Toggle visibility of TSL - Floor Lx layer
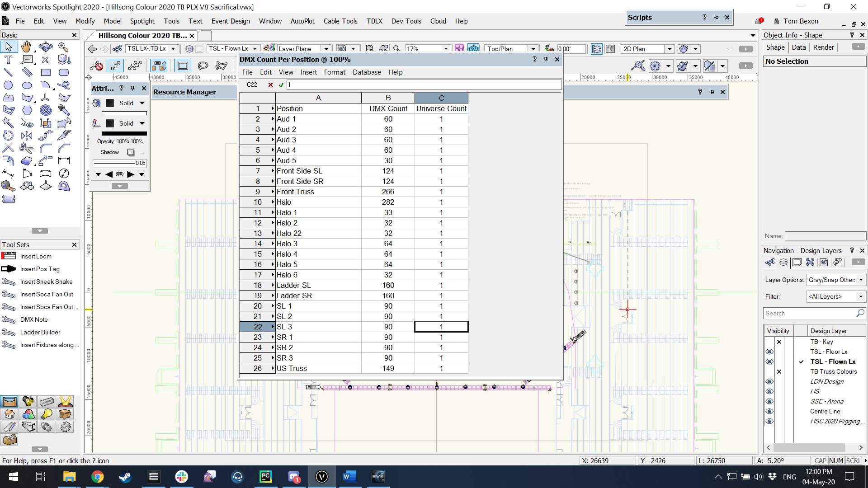The width and height of the screenshot is (868, 488). [x=769, y=352]
